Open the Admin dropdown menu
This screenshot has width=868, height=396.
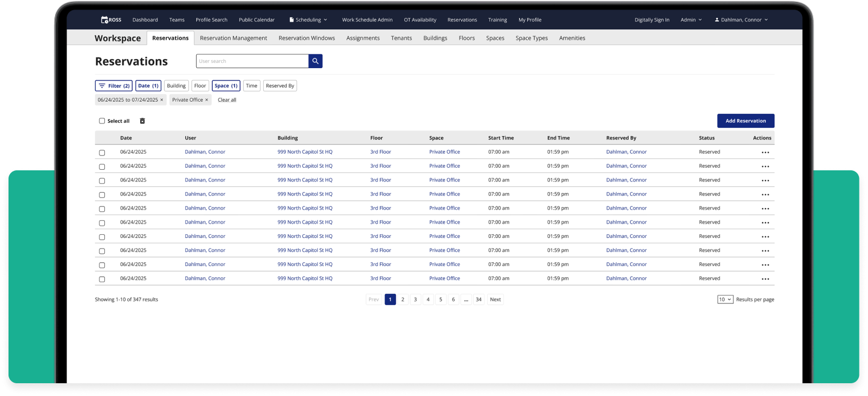coord(691,20)
